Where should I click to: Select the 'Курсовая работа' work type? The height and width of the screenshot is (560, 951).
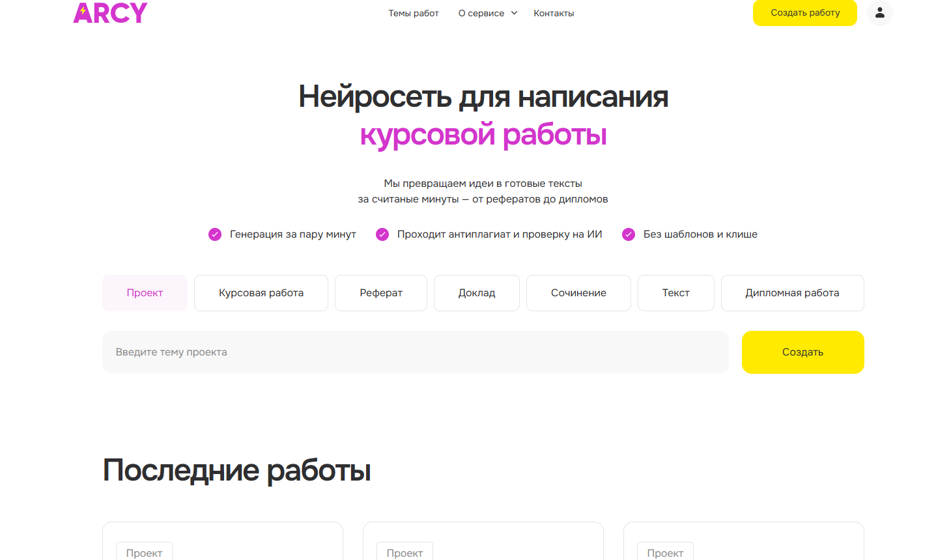(x=261, y=292)
